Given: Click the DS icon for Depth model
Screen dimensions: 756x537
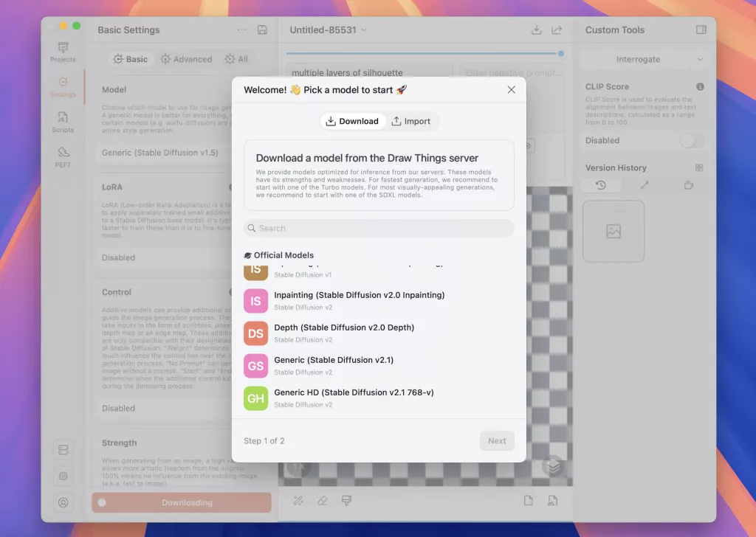Looking at the screenshot, I should click(x=255, y=333).
